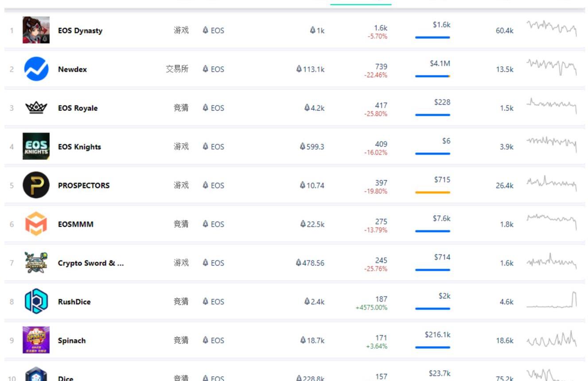This screenshot has width=588, height=381.
Task: Click the Newdex 交易所 category label
Action: point(177,69)
